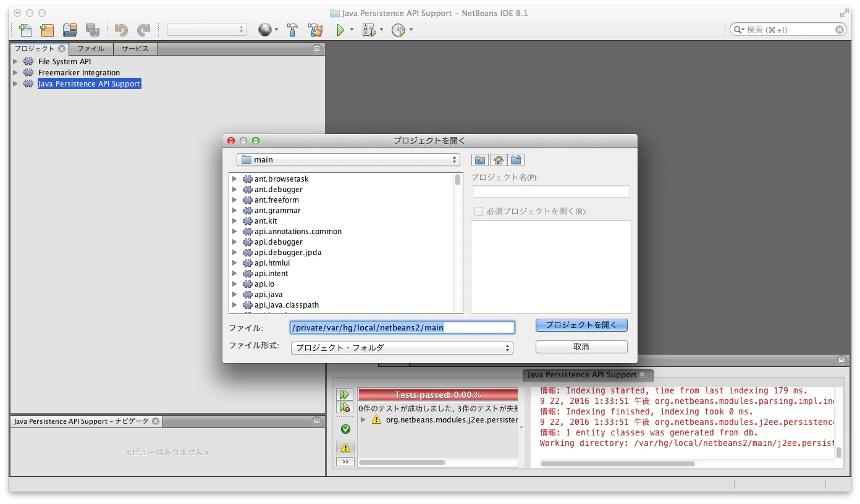Viewport: 860px width, 504px height.
Task: Click the New File toolbar icon
Action: coord(25,30)
